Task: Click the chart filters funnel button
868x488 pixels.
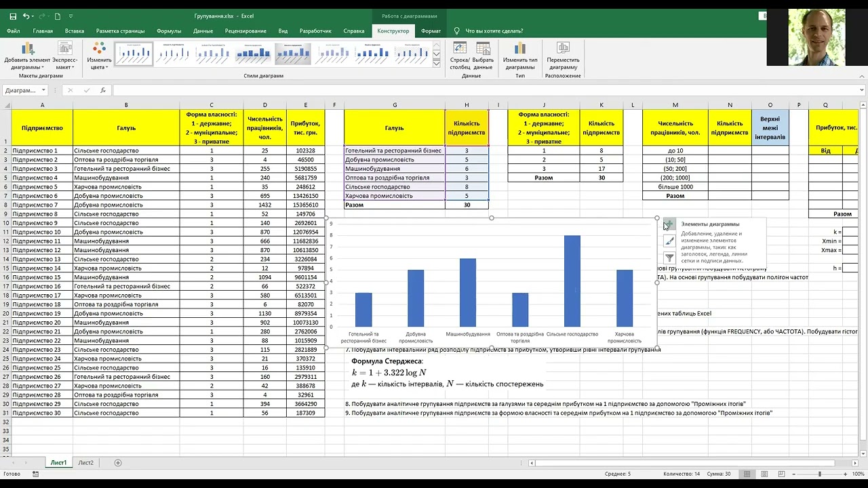Action: click(x=669, y=258)
